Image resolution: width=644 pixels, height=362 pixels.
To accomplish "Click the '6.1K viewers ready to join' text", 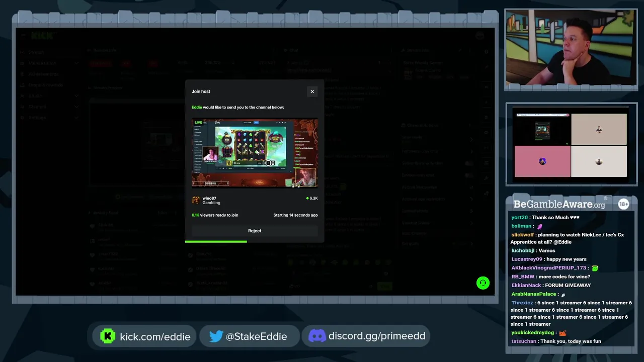I will (x=215, y=215).
